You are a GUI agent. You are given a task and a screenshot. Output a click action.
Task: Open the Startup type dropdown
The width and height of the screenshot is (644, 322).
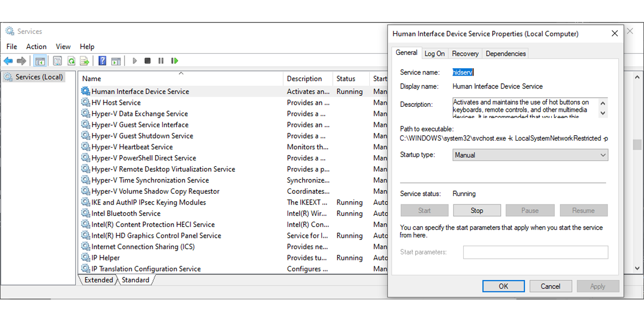(530, 155)
